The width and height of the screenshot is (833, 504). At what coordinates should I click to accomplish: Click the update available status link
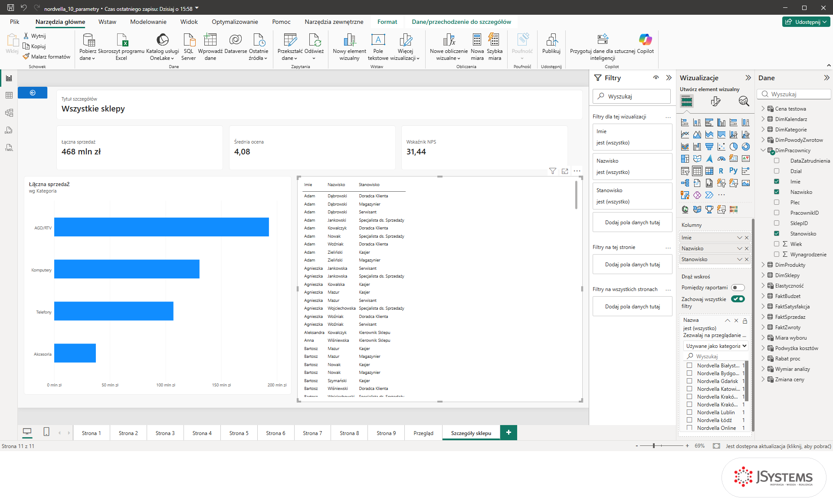point(778,446)
